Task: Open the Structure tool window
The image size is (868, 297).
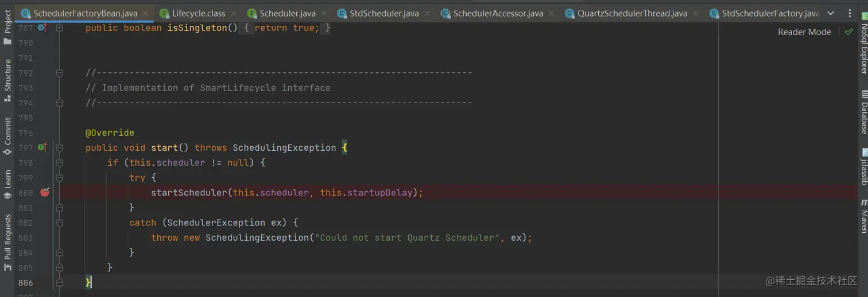Action: click(x=7, y=80)
